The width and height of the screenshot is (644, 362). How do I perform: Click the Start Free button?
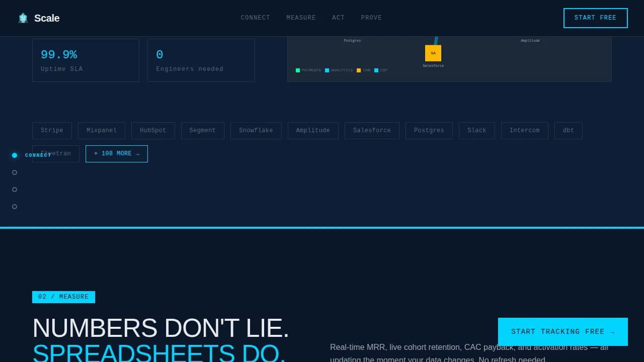click(x=596, y=18)
